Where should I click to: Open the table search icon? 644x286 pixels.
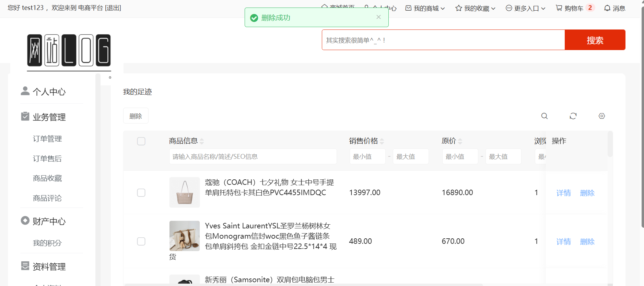tap(545, 116)
